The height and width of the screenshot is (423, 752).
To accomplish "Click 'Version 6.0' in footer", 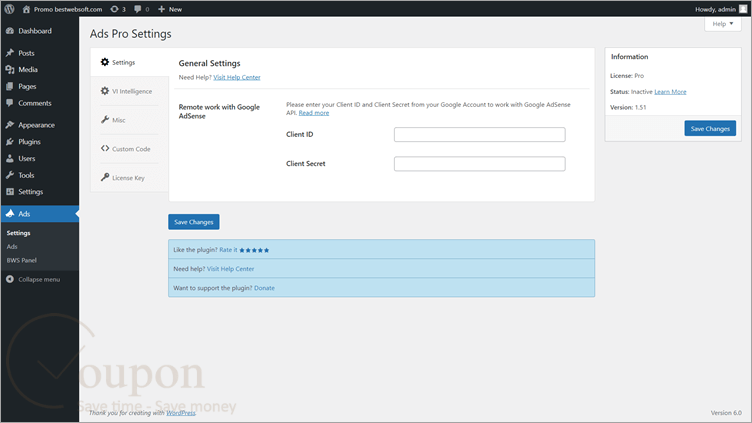I will [726, 413].
